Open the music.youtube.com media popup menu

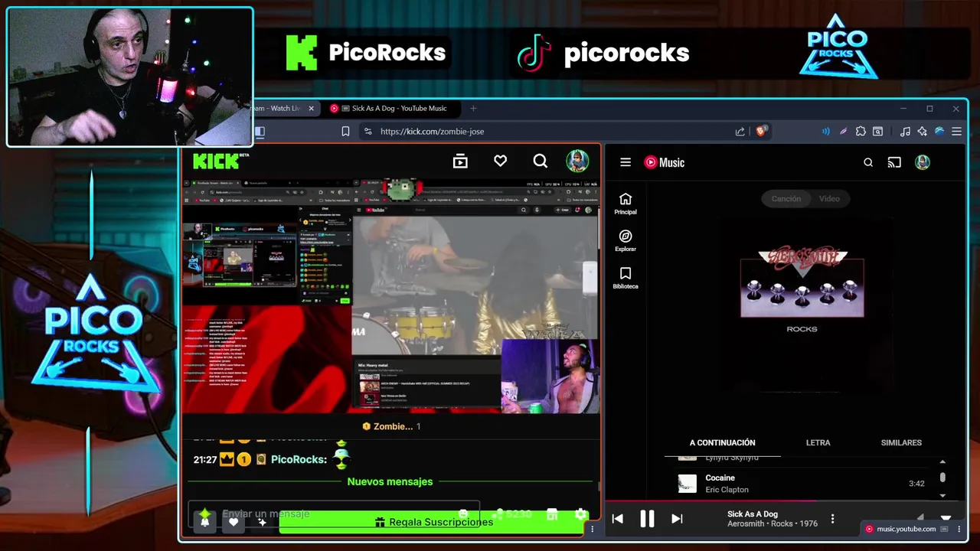959,529
